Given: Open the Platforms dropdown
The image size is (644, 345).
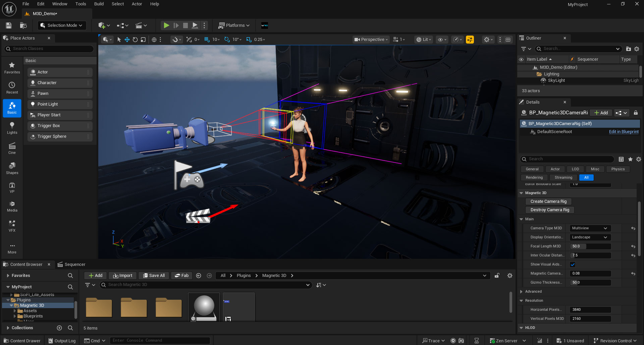Looking at the screenshot, I should (234, 25).
